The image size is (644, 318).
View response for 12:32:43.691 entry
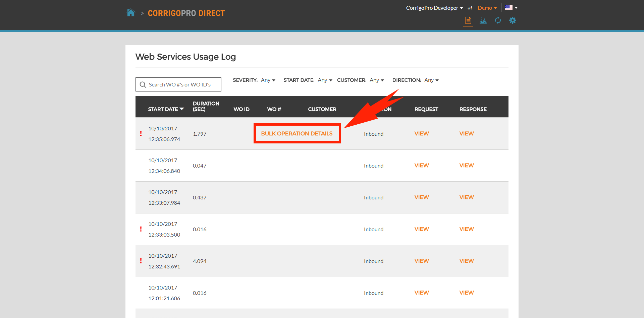pos(467,261)
